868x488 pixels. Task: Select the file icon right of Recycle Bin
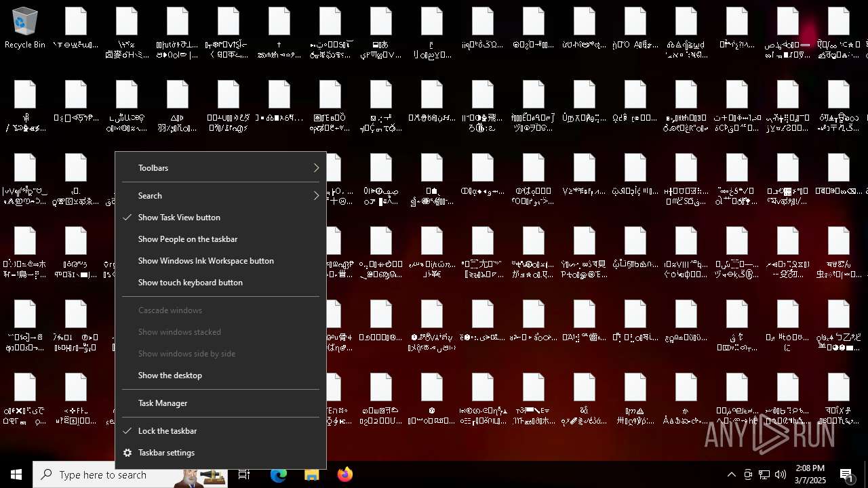coord(76,28)
